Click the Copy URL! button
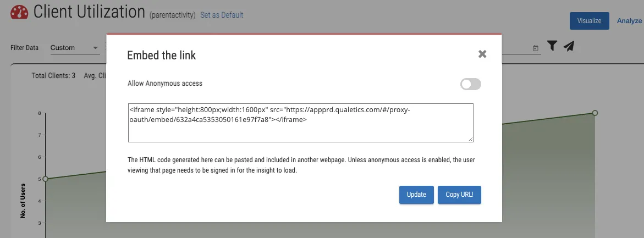Viewport: 644px width, 238px height. pyautogui.click(x=459, y=195)
